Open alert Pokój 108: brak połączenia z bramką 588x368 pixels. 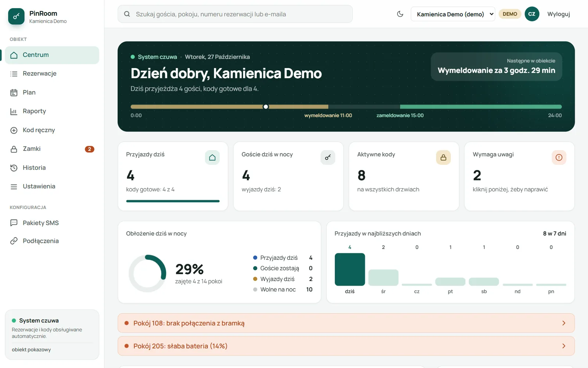point(346,323)
